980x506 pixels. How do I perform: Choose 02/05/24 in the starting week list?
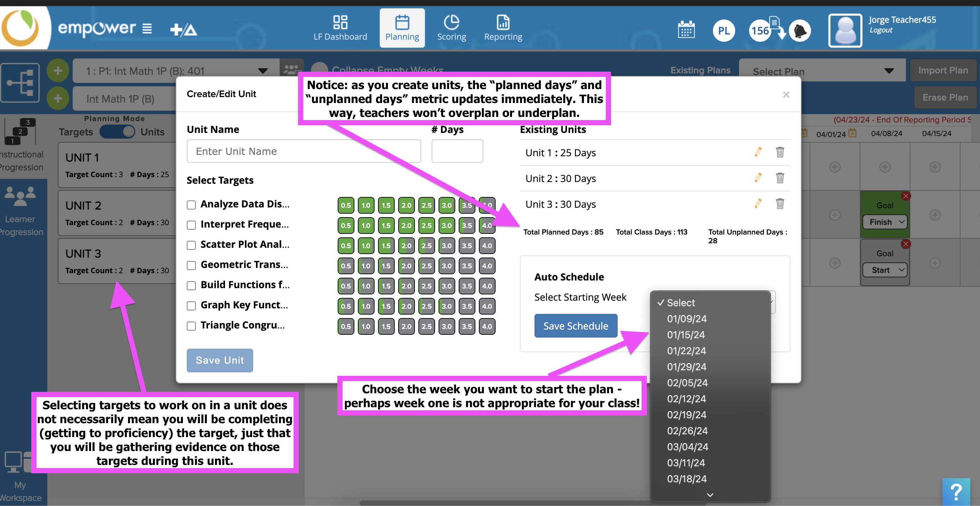687,383
